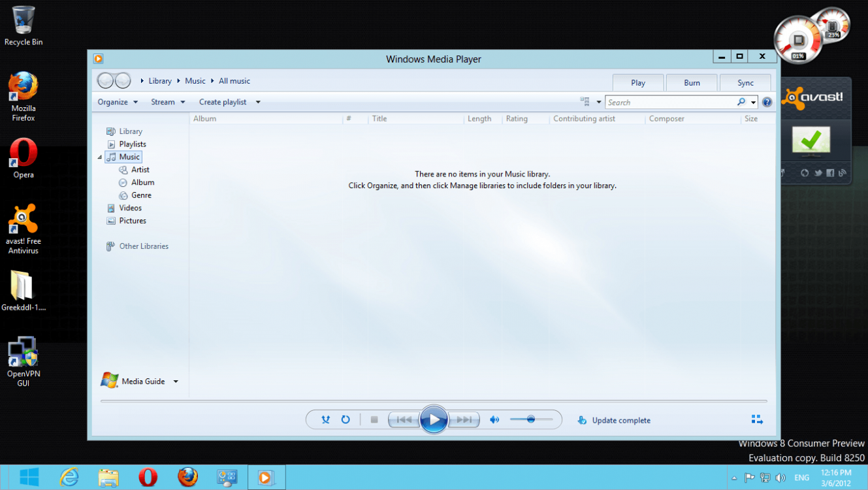Skip to the next track

coord(464,419)
